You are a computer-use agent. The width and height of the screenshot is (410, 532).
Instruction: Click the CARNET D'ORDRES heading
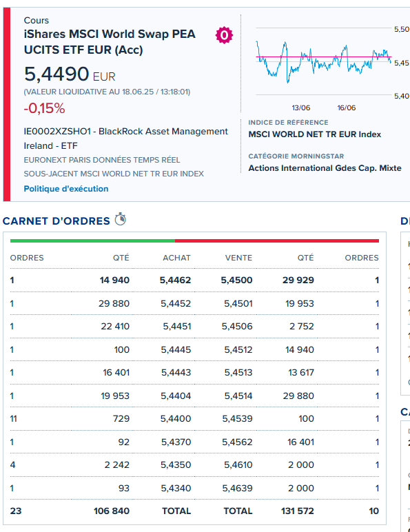(x=57, y=221)
